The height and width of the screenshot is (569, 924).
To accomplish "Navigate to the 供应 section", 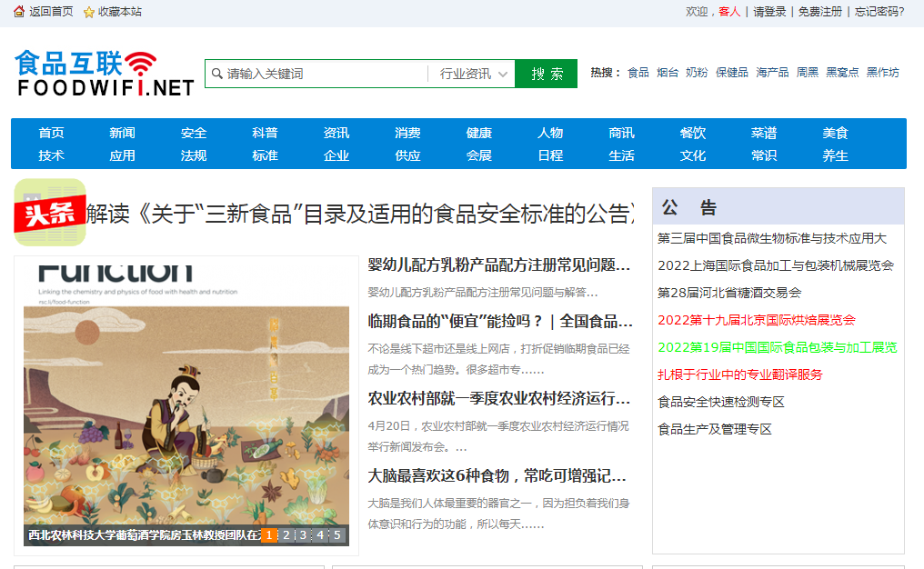I will 407,155.
